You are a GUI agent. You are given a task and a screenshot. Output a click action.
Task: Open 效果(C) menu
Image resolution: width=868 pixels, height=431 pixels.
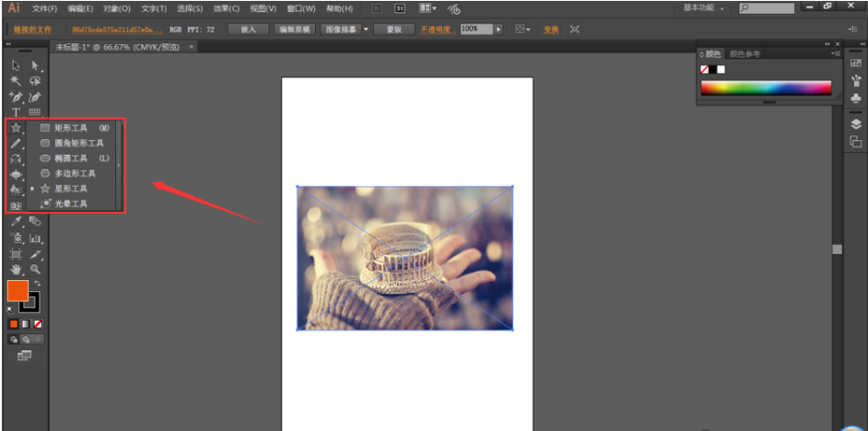227,9
